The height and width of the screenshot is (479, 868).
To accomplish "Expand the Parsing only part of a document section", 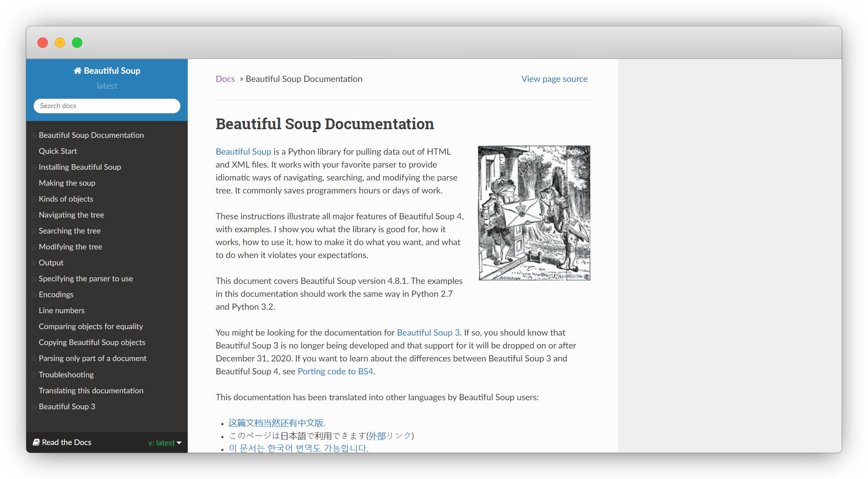I will pos(34,358).
